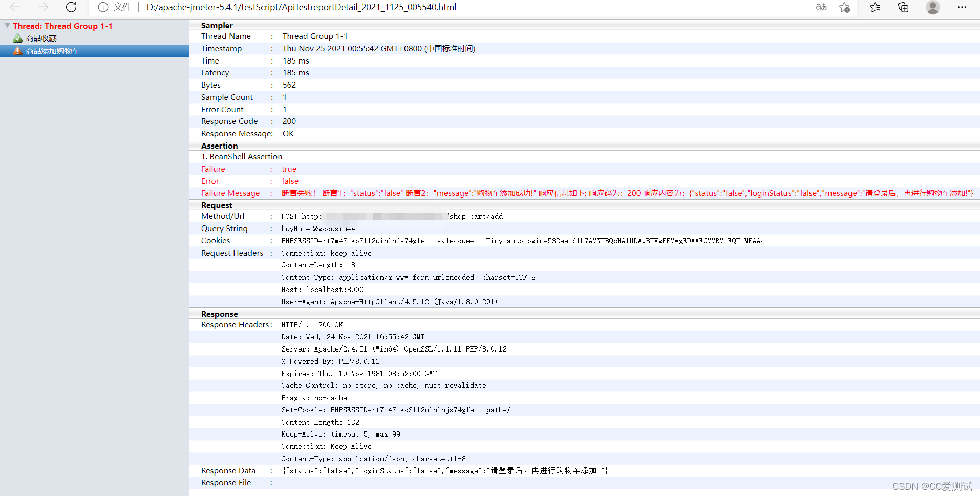Click the Response Data JSON value
The image size is (980, 496).
pos(445,471)
